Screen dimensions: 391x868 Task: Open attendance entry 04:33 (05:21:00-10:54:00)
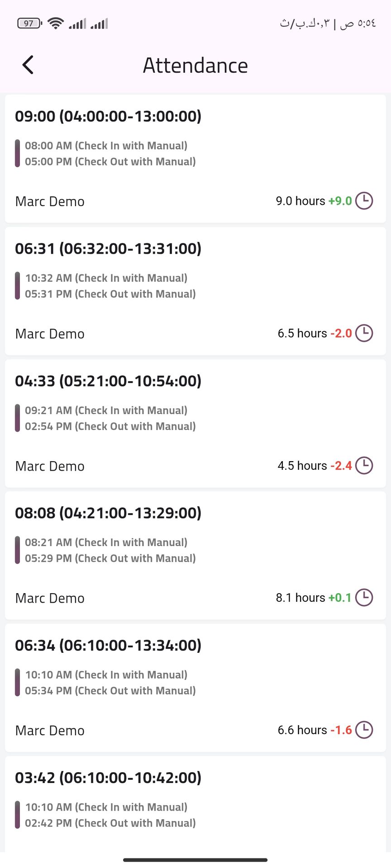click(x=108, y=381)
